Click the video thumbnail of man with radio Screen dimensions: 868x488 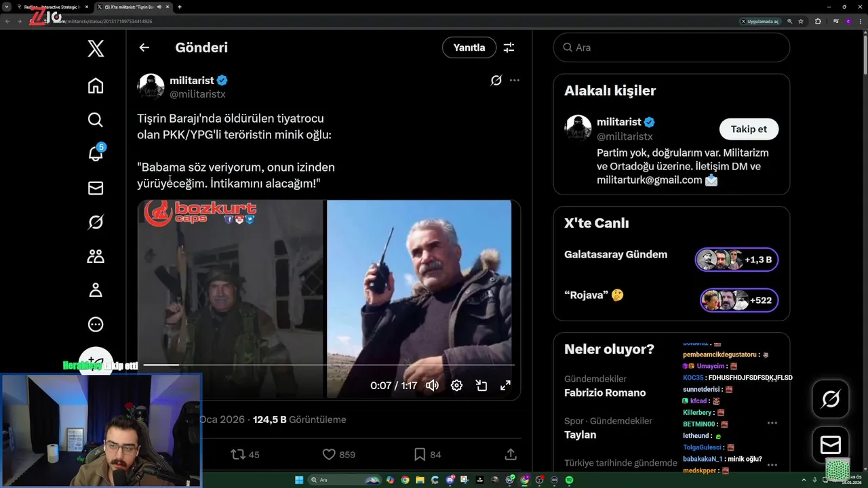tap(419, 298)
